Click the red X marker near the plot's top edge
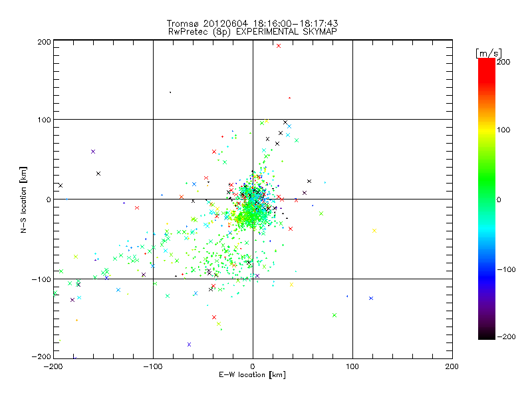The image size is (532, 399). pos(279,46)
